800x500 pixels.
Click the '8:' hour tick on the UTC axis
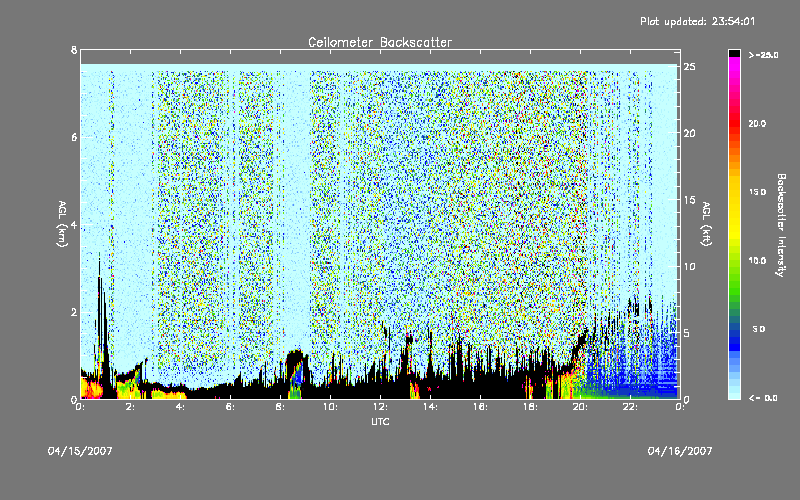[x=281, y=407]
